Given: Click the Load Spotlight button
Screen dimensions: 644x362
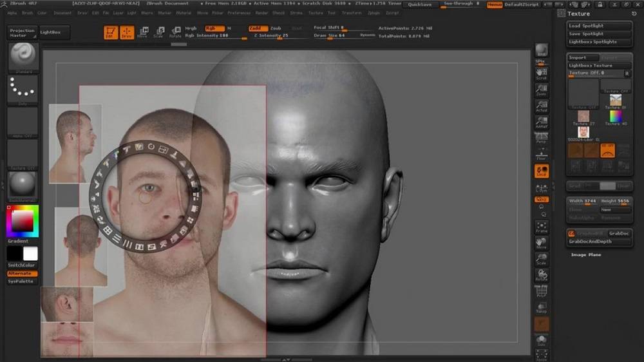Looking at the screenshot, I should coord(586,26).
